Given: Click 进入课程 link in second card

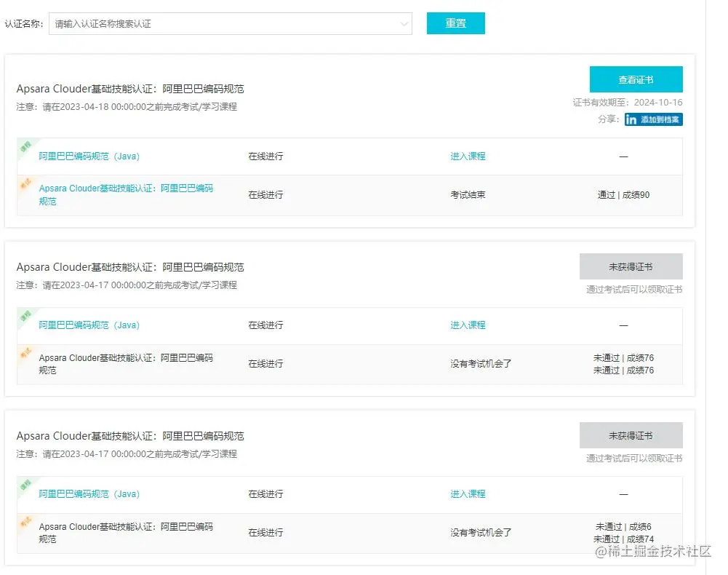Looking at the screenshot, I should [x=468, y=325].
